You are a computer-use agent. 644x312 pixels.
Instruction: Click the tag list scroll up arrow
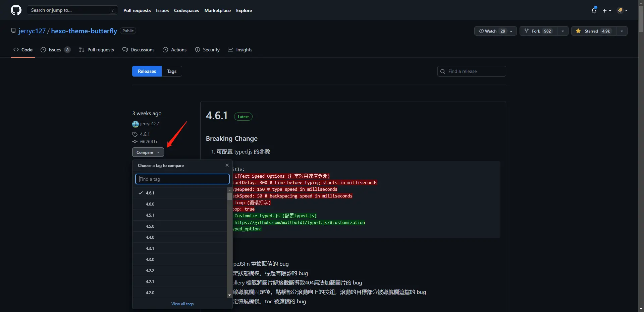coord(230,190)
